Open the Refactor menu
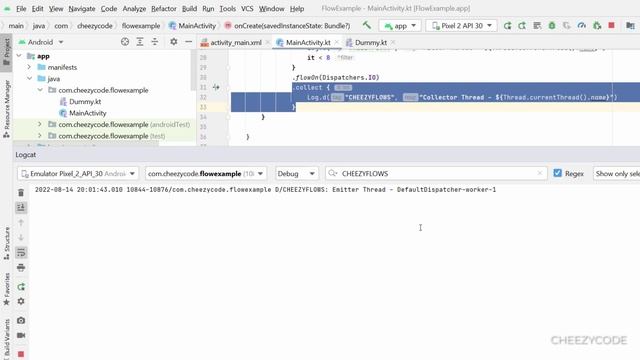640x360 pixels. pyautogui.click(x=164, y=9)
